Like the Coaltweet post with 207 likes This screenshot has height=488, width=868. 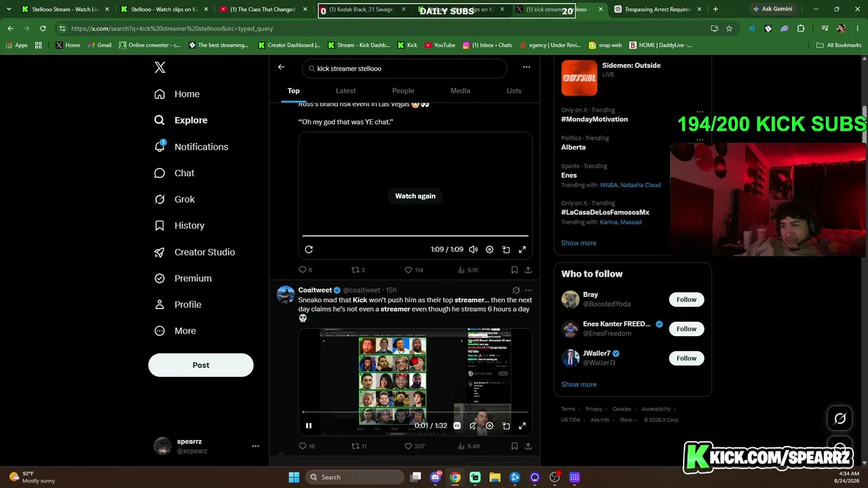click(x=414, y=446)
